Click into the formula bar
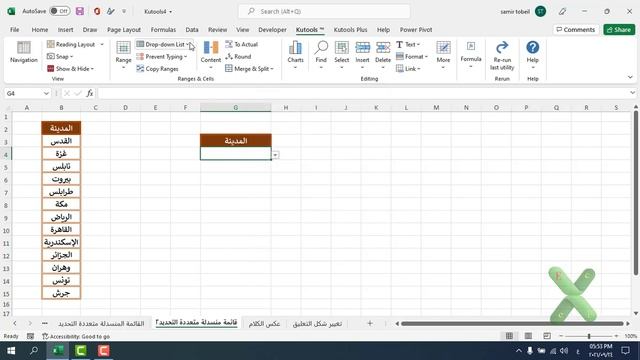The width and height of the screenshot is (640, 360). pos(363,93)
